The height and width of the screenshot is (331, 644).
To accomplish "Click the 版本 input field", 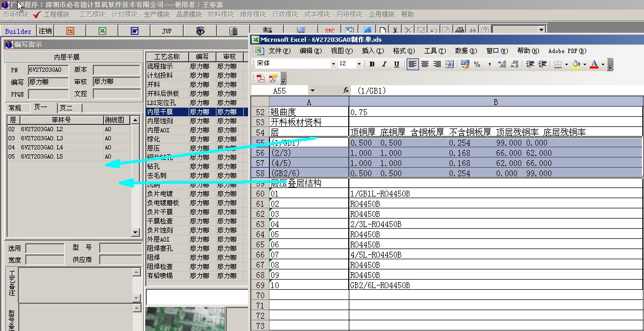I will click(x=117, y=70).
